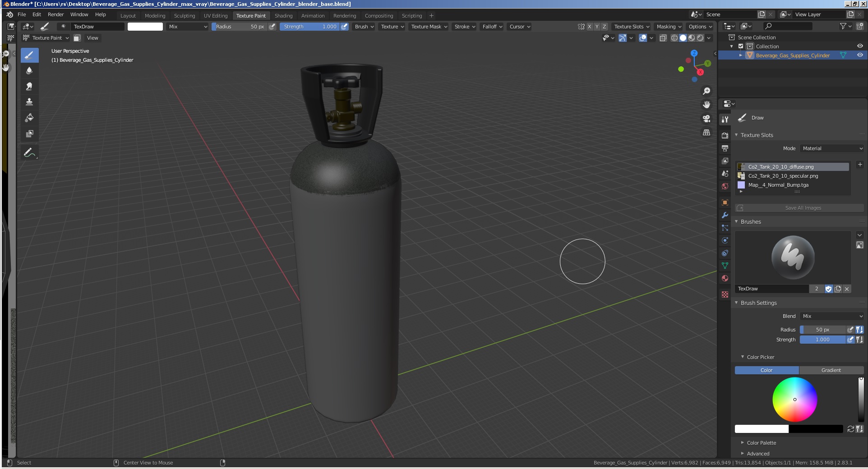Toggle X axis symmetry
This screenshot has width=868, height=469.
[x=589, y=27]
